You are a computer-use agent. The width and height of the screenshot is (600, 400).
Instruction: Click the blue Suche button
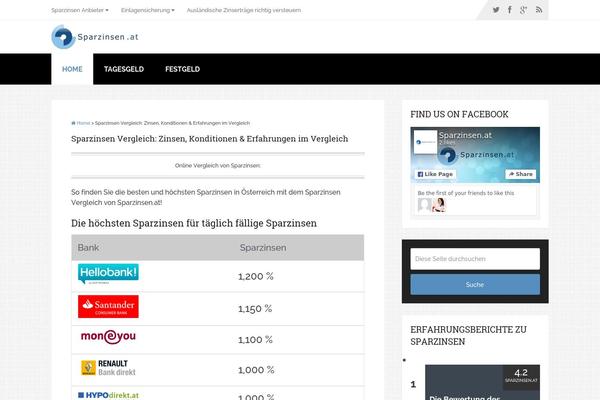pyautogui.click(x=475, y=284)
